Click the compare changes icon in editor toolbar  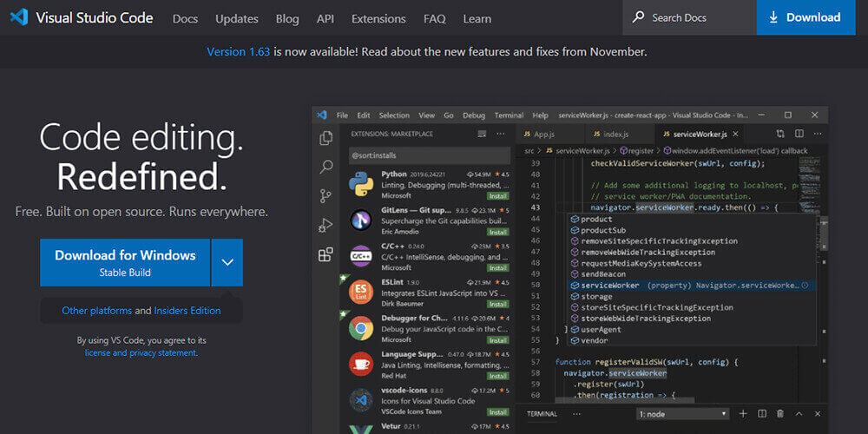tap(780, 134)
